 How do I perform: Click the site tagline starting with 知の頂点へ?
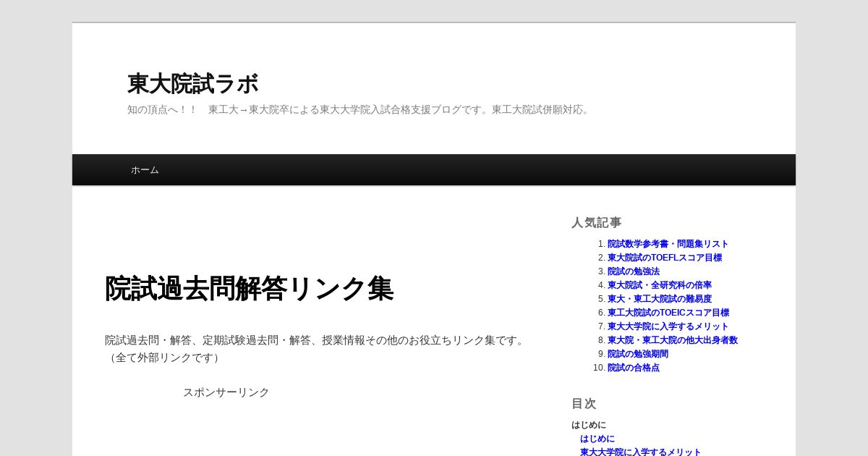(x=359, y=110)
